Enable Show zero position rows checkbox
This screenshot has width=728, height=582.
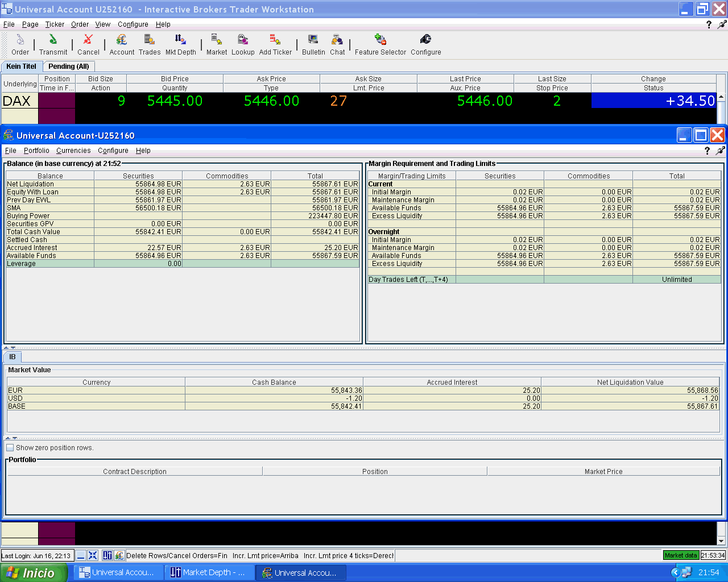pos(10,448)
